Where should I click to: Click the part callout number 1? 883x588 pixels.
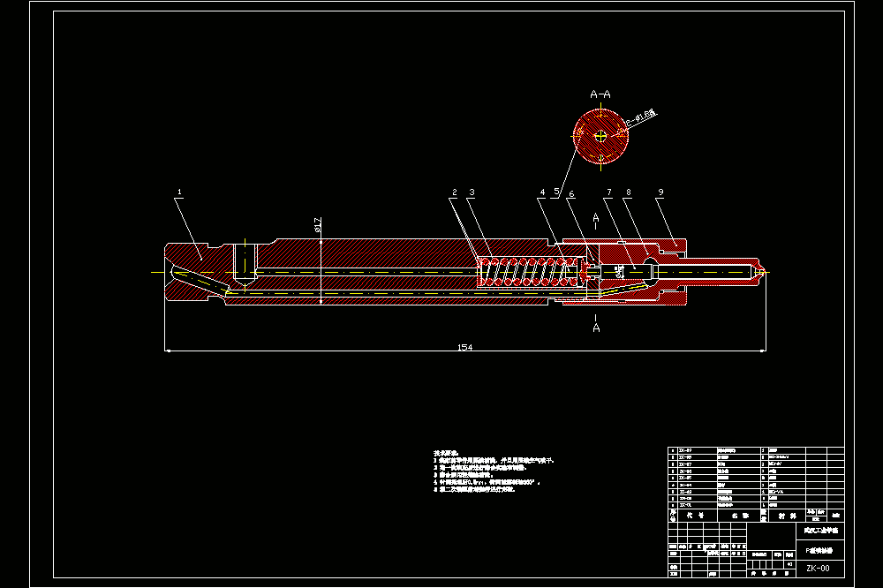click(x=179, y=192)
